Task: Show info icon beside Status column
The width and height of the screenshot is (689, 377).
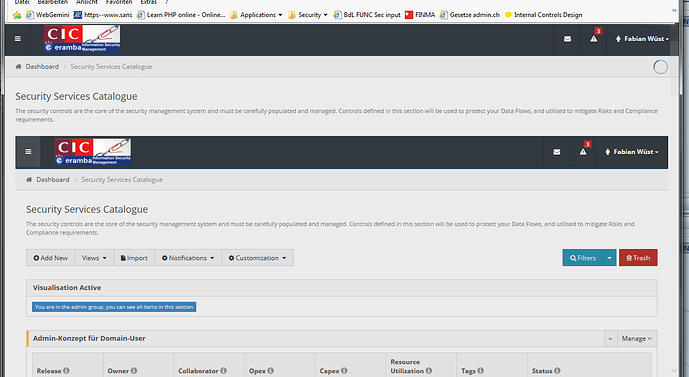Action: point(557,371)
